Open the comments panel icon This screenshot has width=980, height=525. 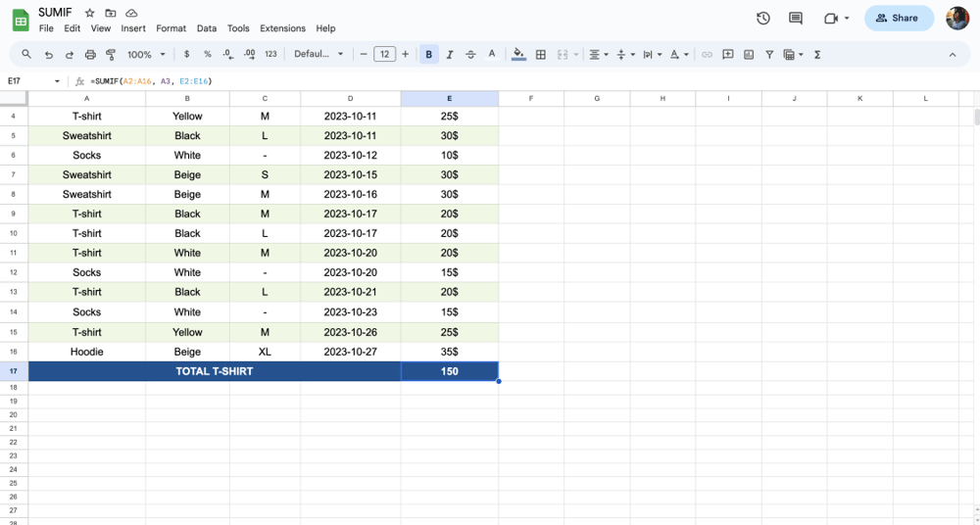[x=796, y=18]
